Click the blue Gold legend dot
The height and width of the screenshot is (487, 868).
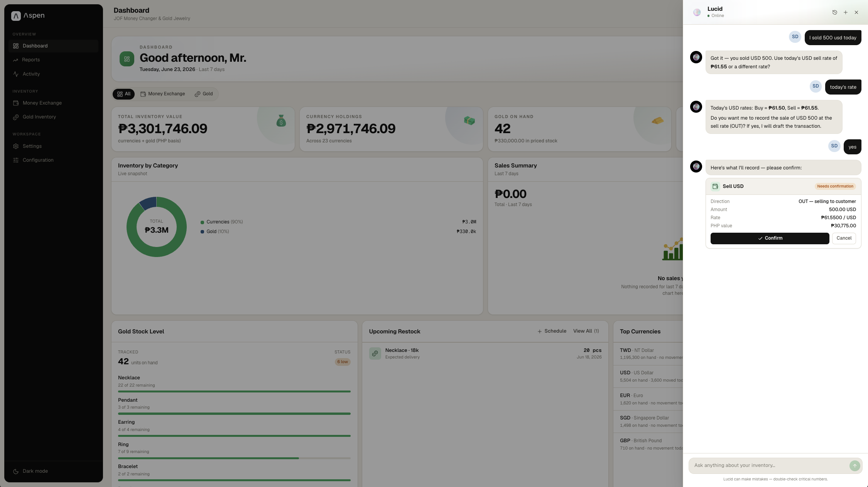click(x=202, y=232)
